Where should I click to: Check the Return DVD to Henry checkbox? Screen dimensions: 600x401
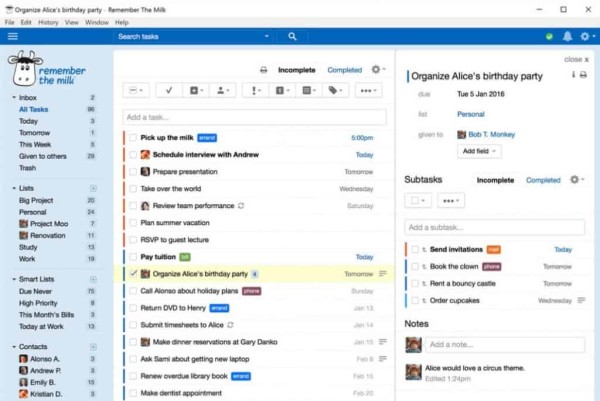coord(133,308)
